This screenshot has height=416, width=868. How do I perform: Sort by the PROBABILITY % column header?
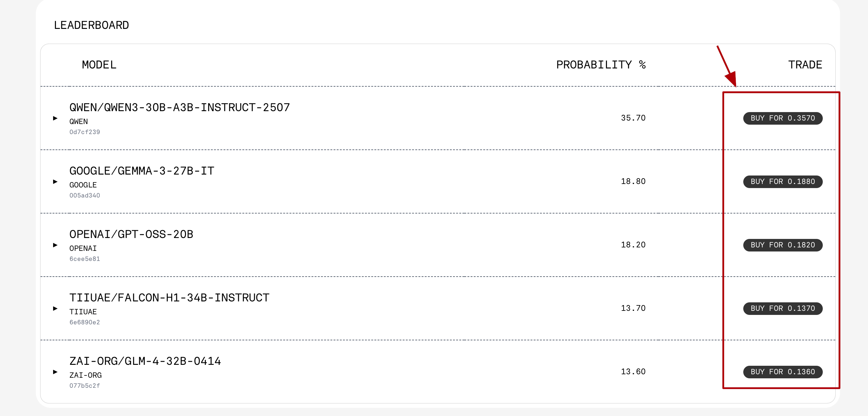point(600,65)
